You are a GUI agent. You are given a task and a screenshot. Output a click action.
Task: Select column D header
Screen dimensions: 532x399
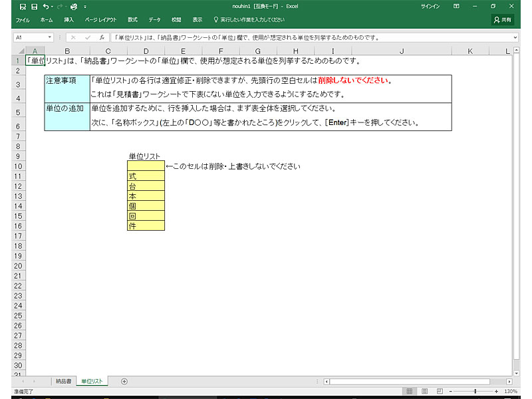(146, 51)
